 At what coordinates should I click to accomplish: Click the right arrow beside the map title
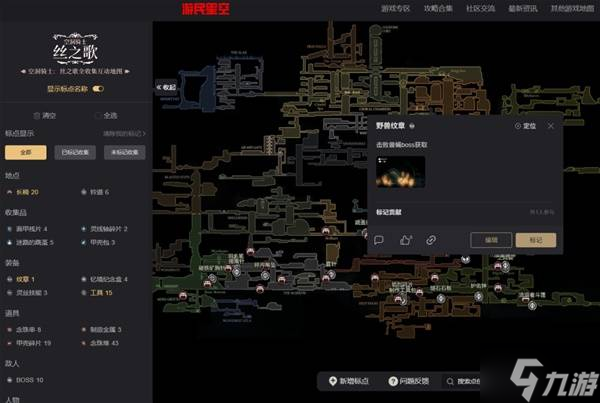127,71
